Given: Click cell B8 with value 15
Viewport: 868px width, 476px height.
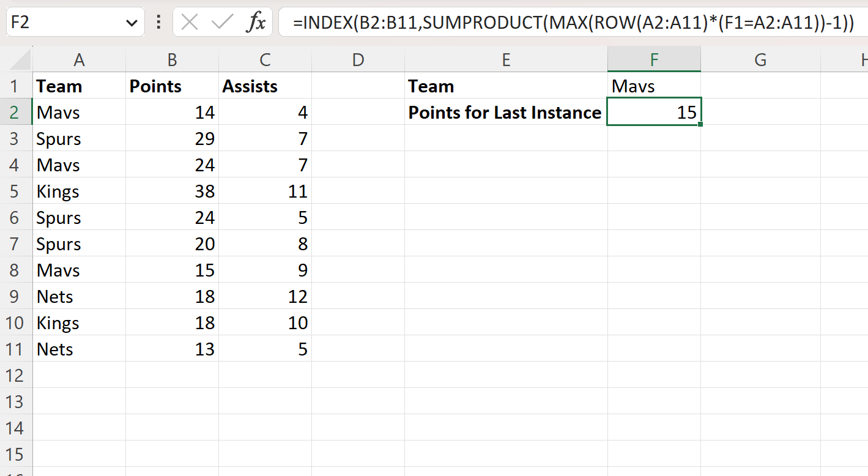Looking at the screenshot, I should point(172,270).
